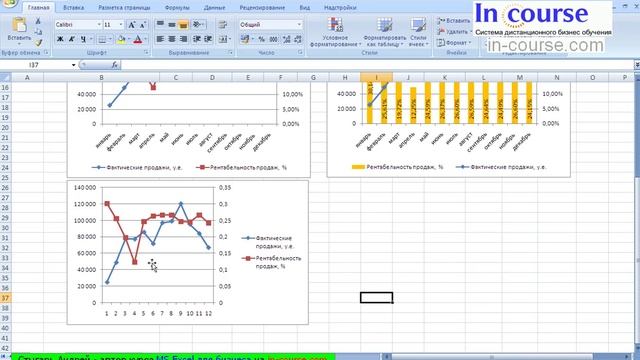Click the insert function fx icon
The image size is (640, 360).
click(x=114, y=64)
